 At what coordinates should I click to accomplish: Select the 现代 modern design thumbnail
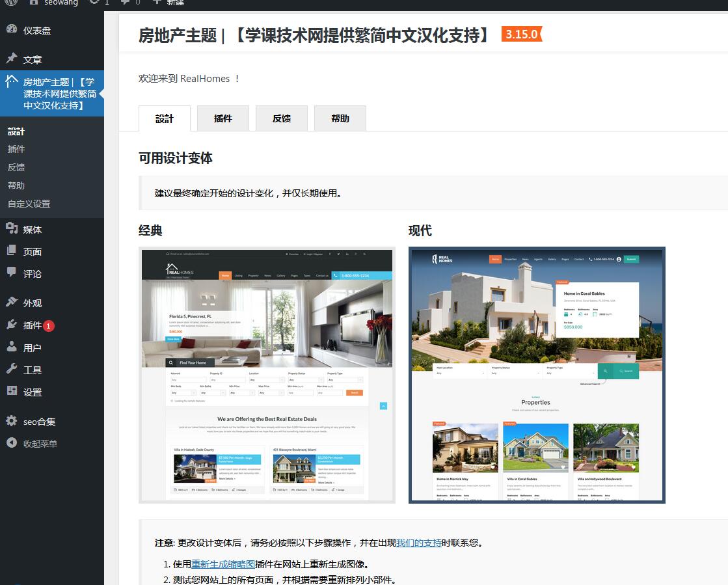point(537,375)
